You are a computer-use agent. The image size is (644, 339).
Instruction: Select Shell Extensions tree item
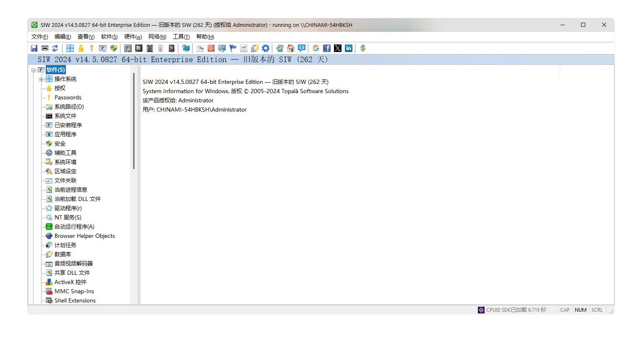click(x=75, y=300)
